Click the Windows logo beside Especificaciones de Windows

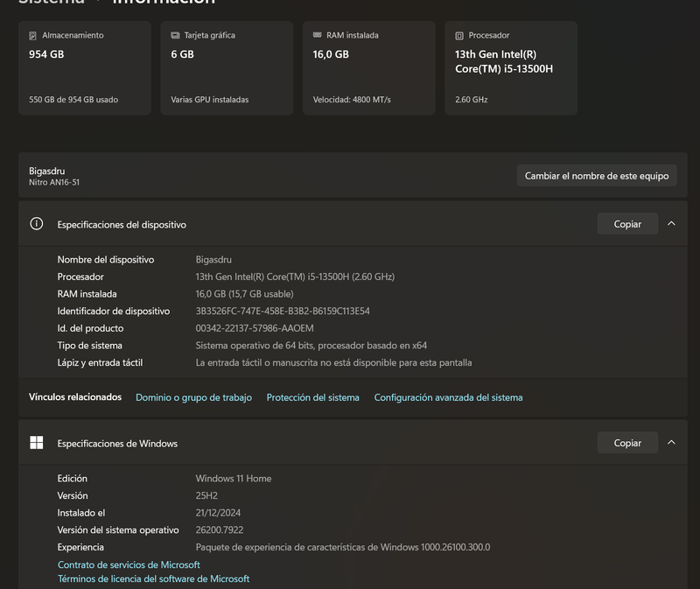(37, 443)
